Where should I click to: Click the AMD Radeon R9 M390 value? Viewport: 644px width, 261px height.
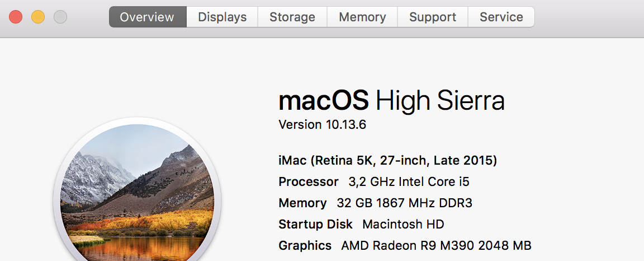point(436,246)
